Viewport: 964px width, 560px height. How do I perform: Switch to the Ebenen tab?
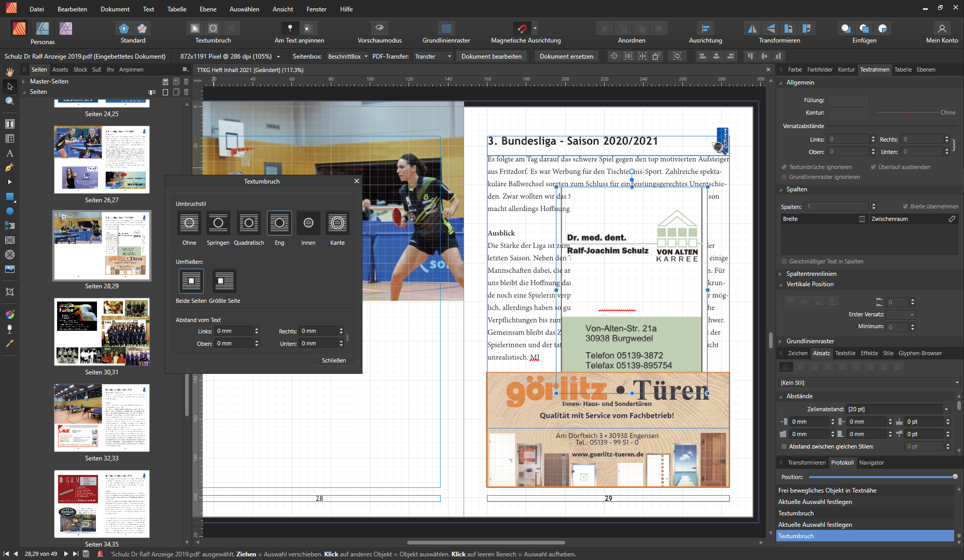click(x=926, y=69)
